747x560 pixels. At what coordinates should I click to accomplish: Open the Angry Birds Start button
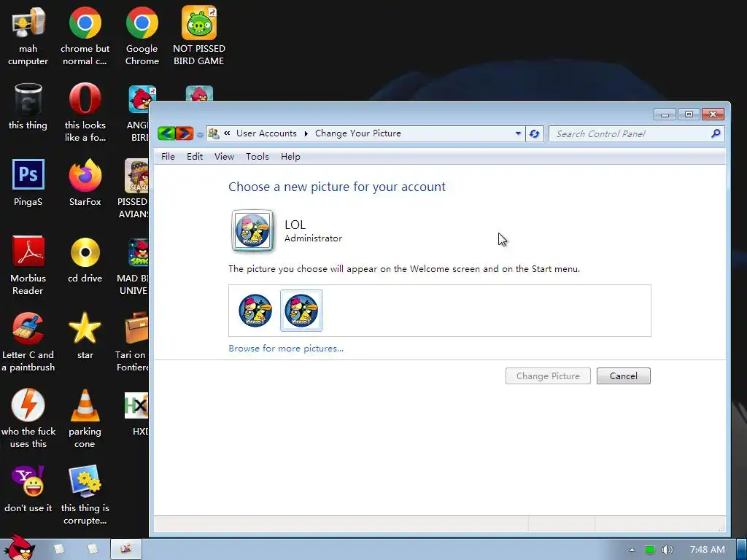coord(19,548)
